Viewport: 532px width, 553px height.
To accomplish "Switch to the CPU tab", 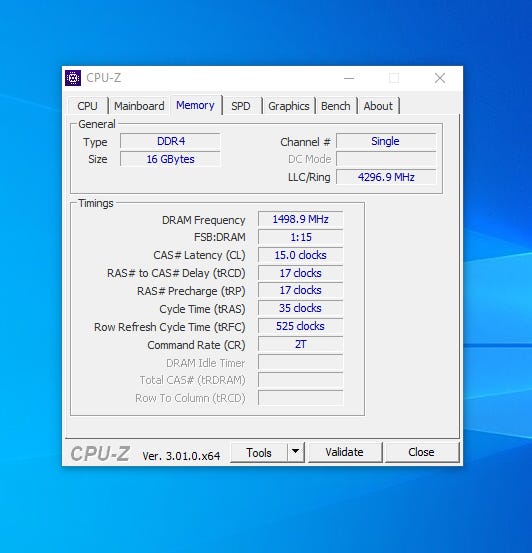I will [x=87, y=106].
